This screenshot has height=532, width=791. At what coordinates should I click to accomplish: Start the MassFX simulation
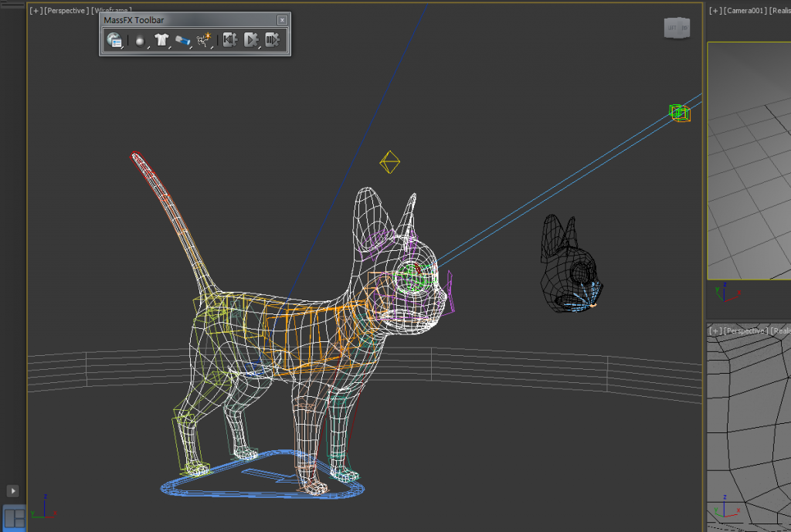tap(250, 41)
